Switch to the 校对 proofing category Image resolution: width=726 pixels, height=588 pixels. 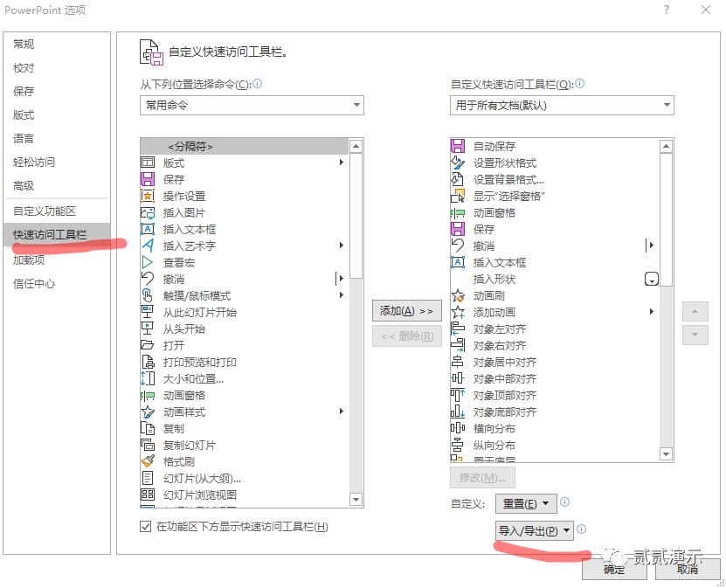pos(24,68)
